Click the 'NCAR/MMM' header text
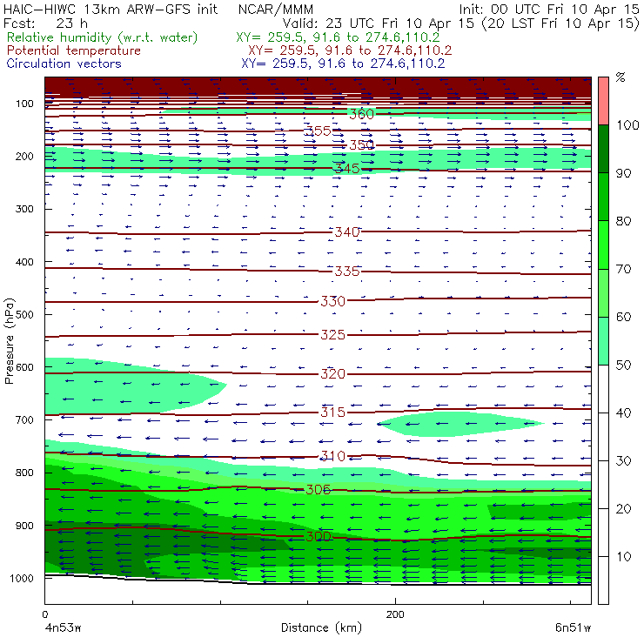The height and width of the screenshot is (644, 644). click(276, 10)
